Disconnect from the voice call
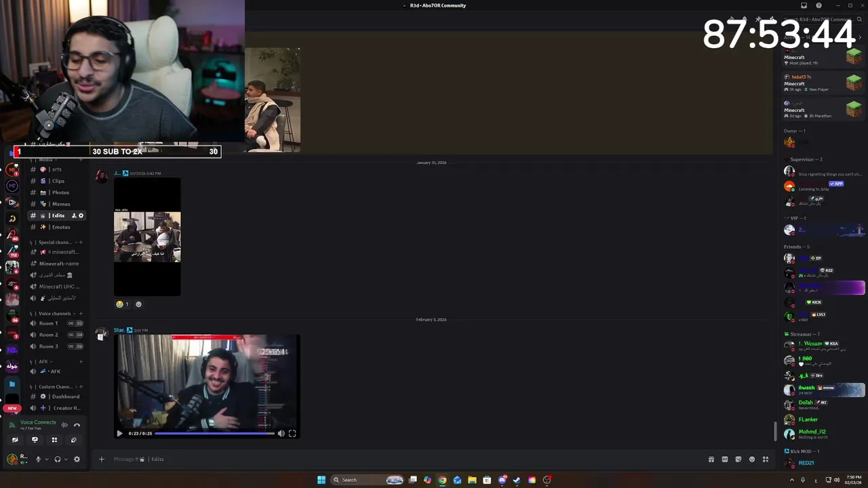The height and width of the screenshot is (488, 868). (x=77, y=425)
